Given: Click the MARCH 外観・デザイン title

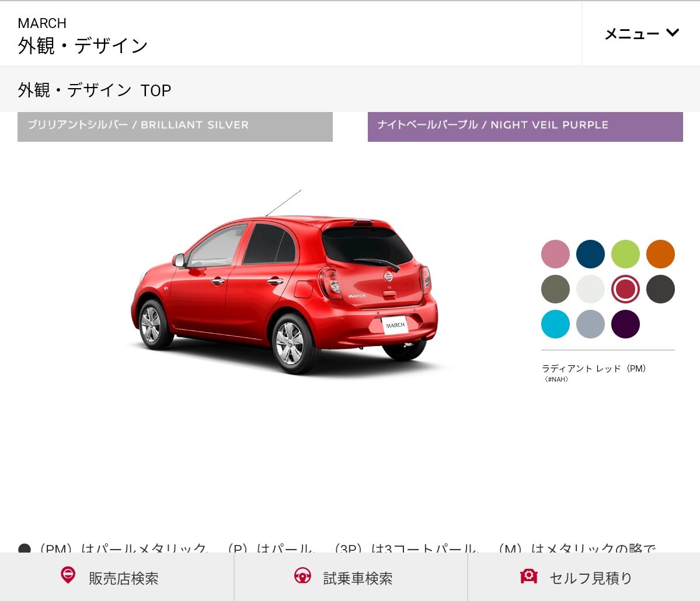Looking at the screenshot, I should pos(82,36).
